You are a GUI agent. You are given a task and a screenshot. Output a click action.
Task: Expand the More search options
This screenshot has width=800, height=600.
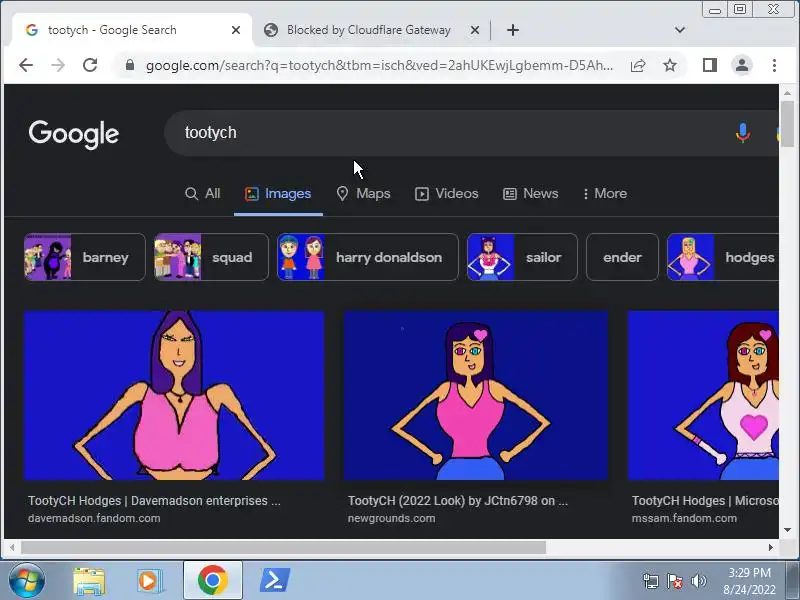pyautogui.click(x=605, y=194)
